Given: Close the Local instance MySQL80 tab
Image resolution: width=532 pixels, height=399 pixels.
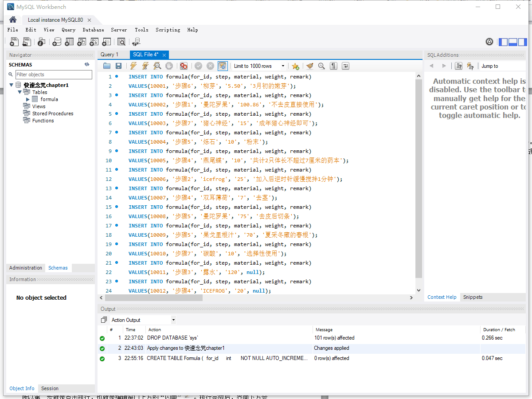Looking at the screenshot, I should (89, 20).
